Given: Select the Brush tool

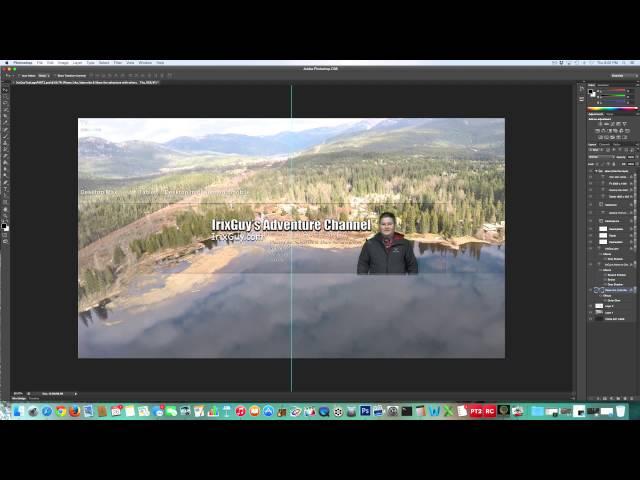Looking at the screenshot, I should click(5, 136).
